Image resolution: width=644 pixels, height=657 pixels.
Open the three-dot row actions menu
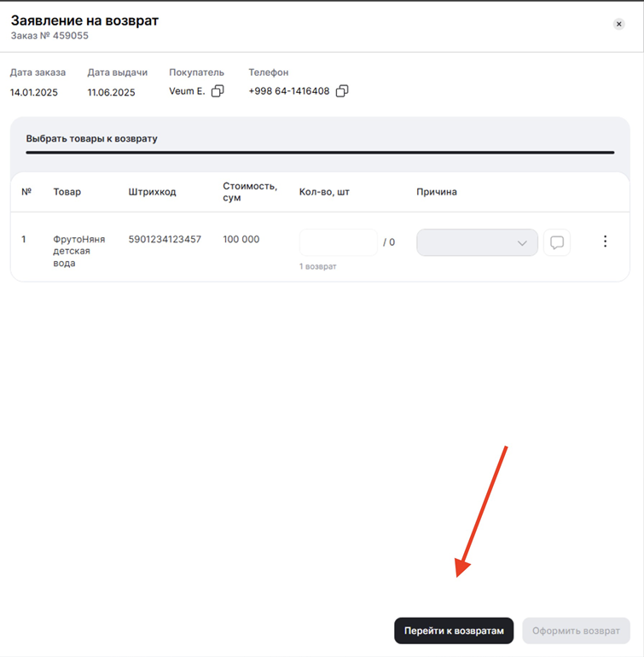tap(606, 241)
